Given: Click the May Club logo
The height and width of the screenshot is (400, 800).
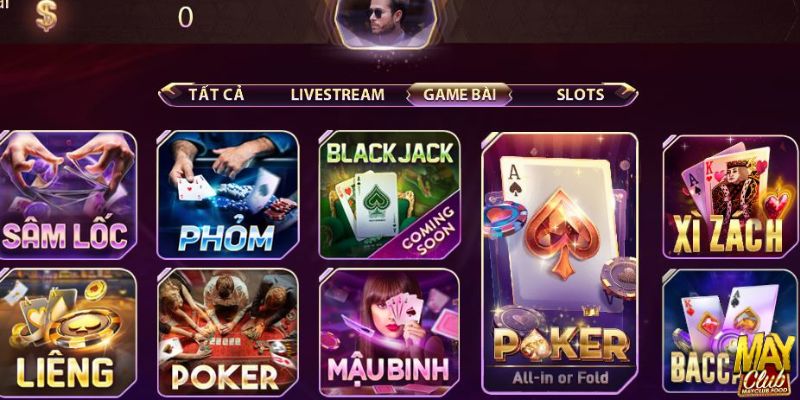Looking at the screenshot, I should point(764,364).
